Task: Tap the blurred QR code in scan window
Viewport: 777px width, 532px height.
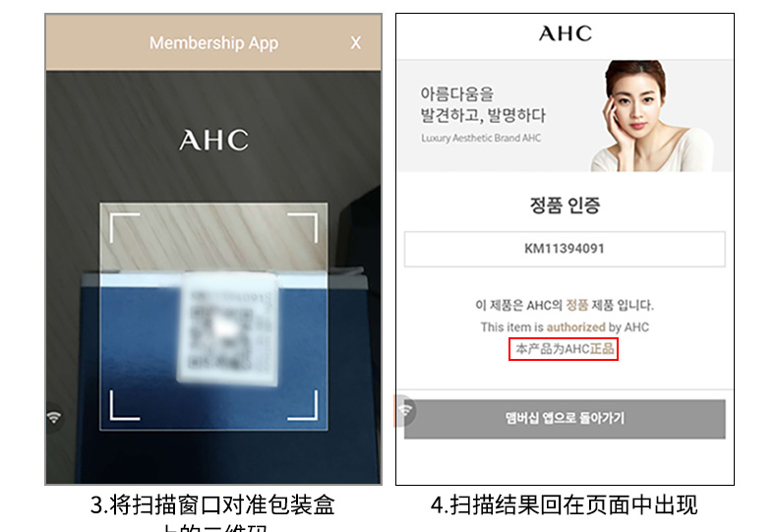Action: 228,327
